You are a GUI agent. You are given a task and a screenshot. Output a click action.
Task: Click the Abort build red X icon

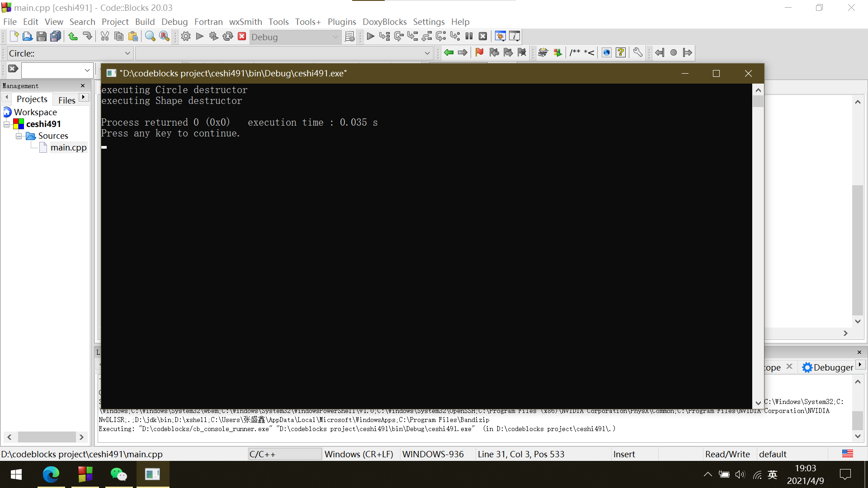click(242, 37)
